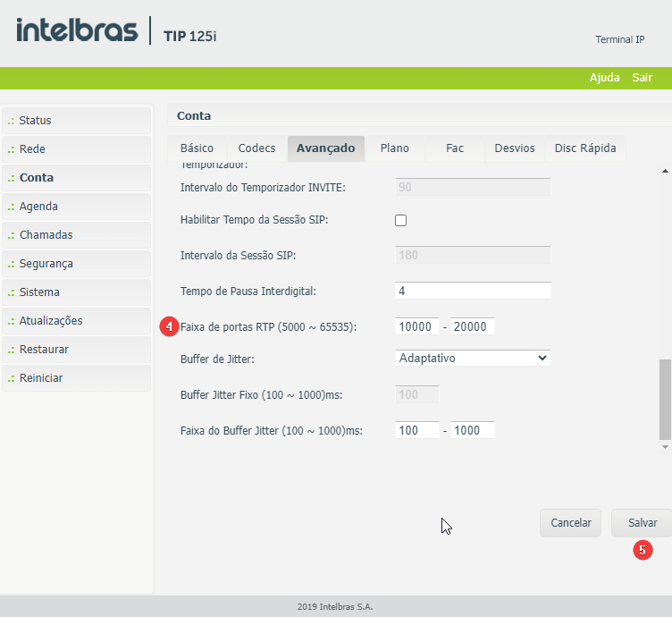The image size is (672, 617).
Task: Click the red step 5 marker
Action: click(643, 551)
